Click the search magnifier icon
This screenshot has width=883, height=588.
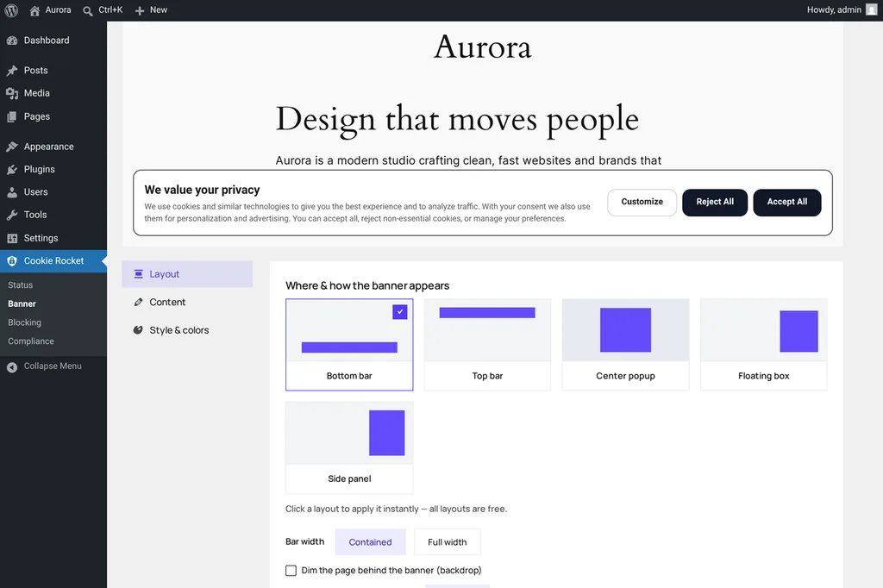click(x=88, y=10)
